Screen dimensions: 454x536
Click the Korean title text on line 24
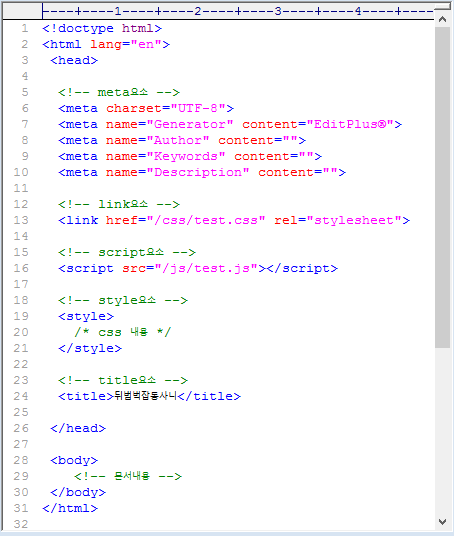[145, 396]
